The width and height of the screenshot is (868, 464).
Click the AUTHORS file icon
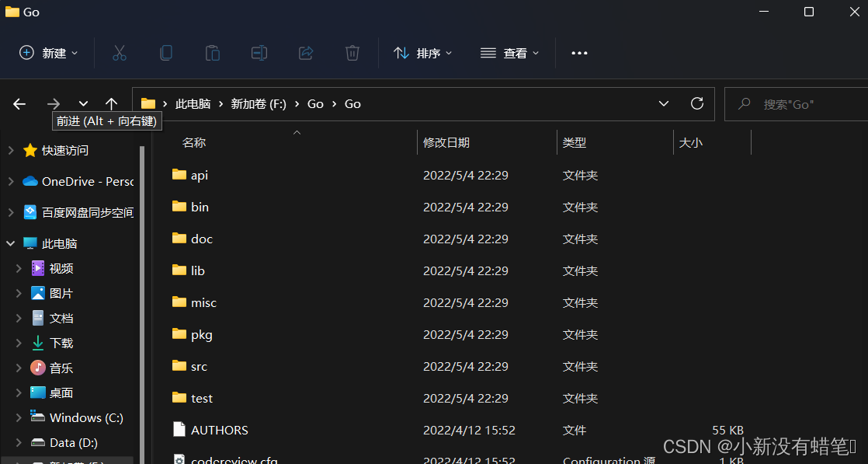coord(179,430)
